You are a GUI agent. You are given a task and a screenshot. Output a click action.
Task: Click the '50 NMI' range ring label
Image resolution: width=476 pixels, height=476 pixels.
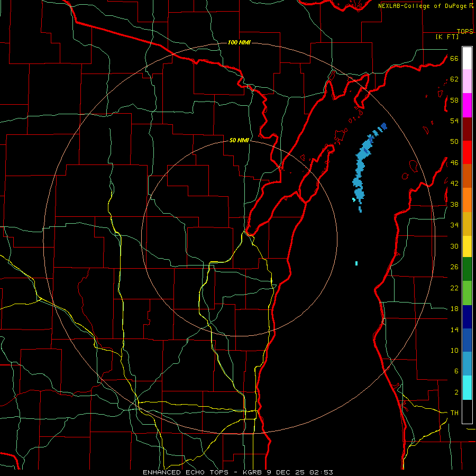pyautogui.click(x=239, y=140)
